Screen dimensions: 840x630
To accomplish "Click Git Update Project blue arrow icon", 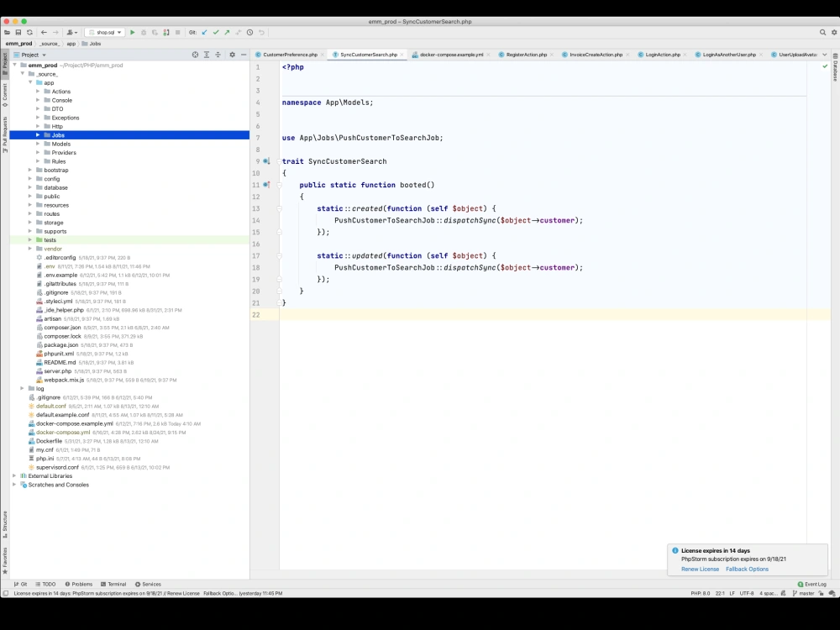I will tap(205, 33).
